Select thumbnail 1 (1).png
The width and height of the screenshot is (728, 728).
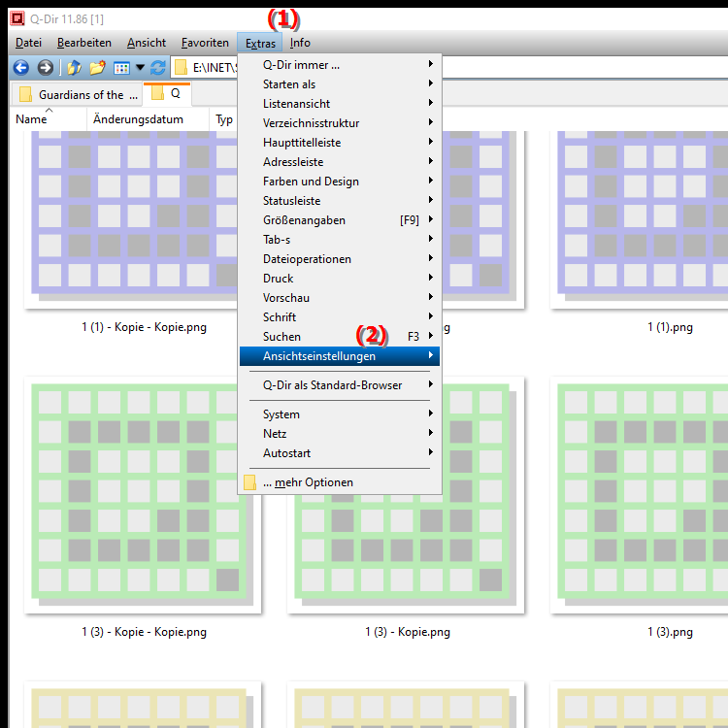point(640,219)
